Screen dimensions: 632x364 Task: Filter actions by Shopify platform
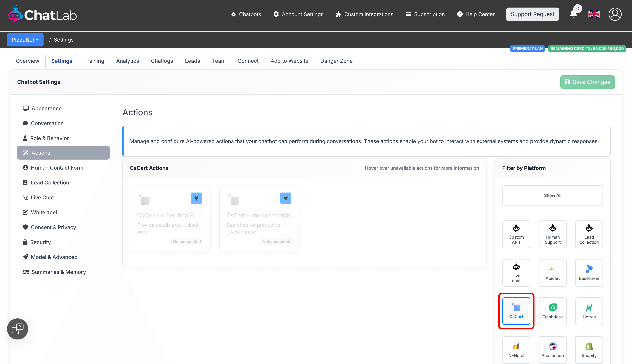(589, 349)
